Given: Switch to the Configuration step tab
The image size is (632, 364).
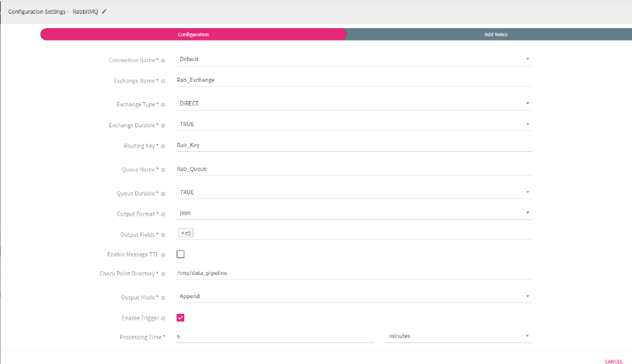Looking at the screenshot, I should point(193,34).
